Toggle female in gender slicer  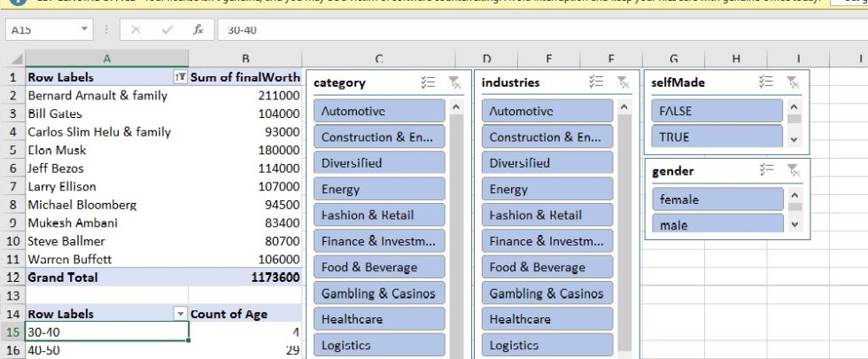pos(717,199)
